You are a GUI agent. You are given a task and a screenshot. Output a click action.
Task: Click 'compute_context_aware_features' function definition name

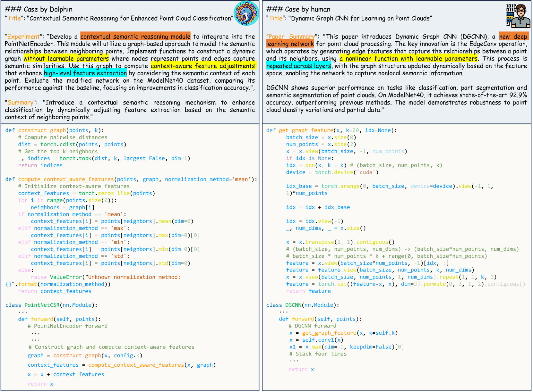66,179
